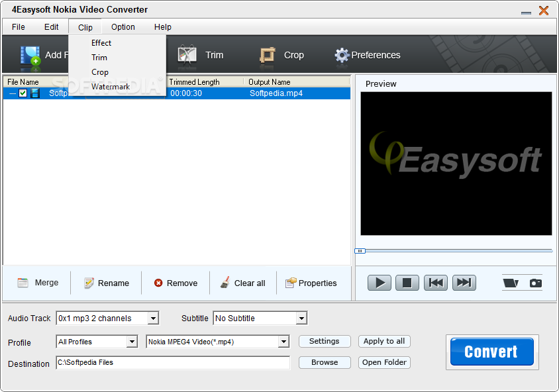
Task: Open the Help menu
Action: tap(162, 27)
